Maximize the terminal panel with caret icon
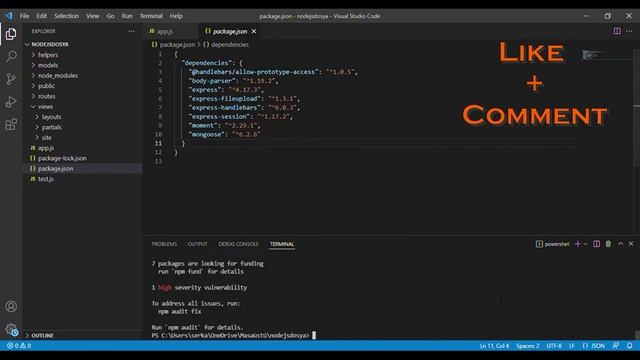The width and height of the screenshot is (640, 360). [x=620, y=244]
